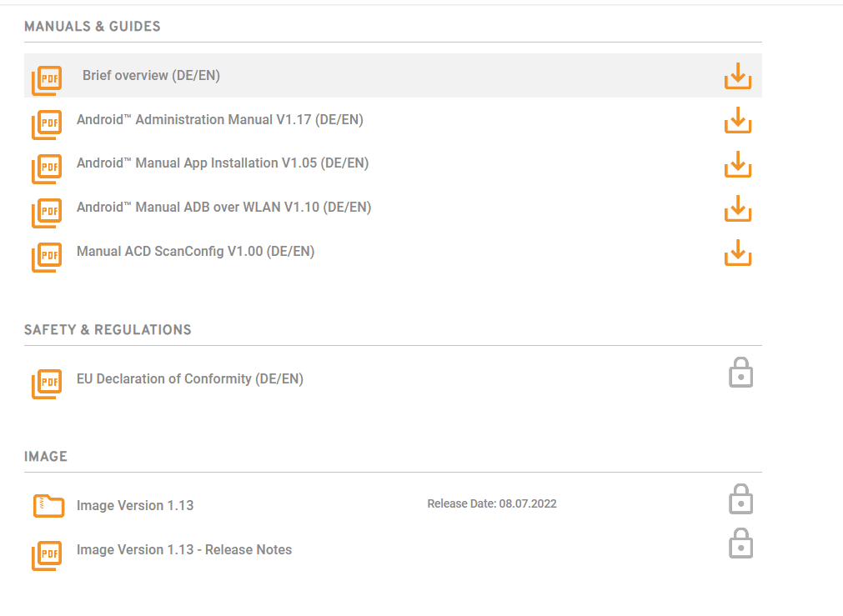Click PDF icon beside EU Declaration of Conformity
The width and height of the screenshot is (843, 616).
(x=47, y=383)
